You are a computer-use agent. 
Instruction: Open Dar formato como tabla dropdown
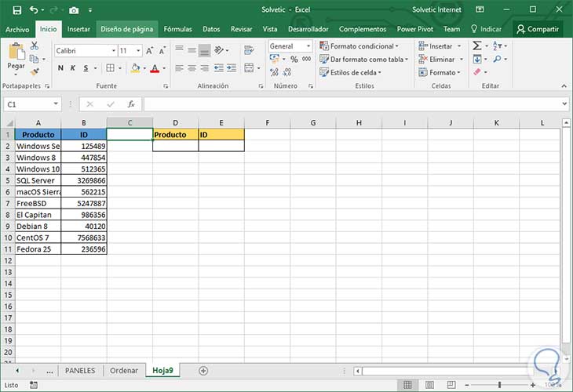coord(363,59)
